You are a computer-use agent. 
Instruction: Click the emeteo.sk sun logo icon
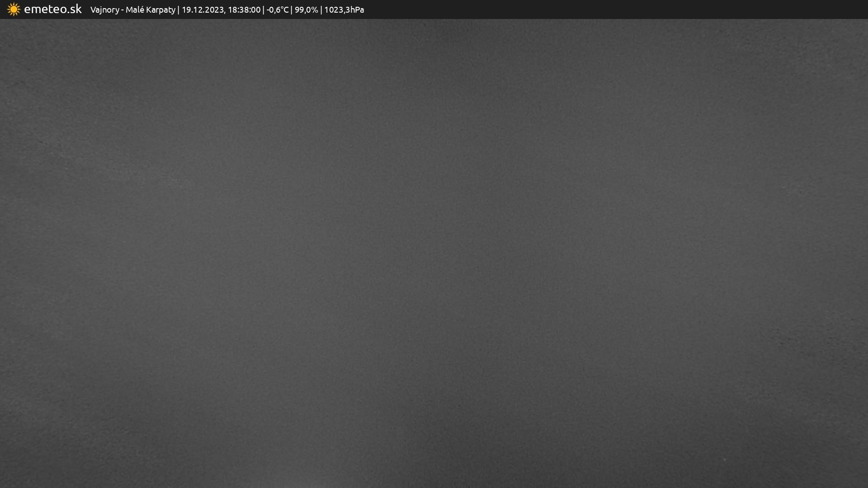[x=14, y=9]
